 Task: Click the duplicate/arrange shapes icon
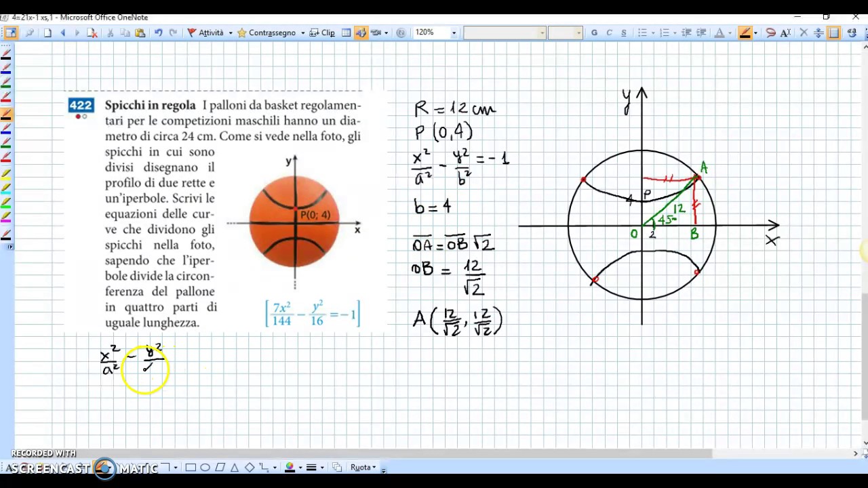tap(337, 468)
